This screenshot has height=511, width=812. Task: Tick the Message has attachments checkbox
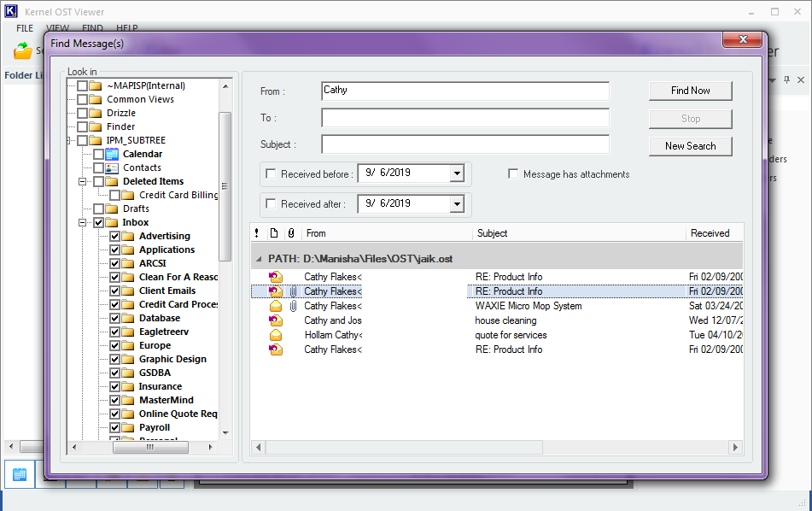(x=513, y=173)
